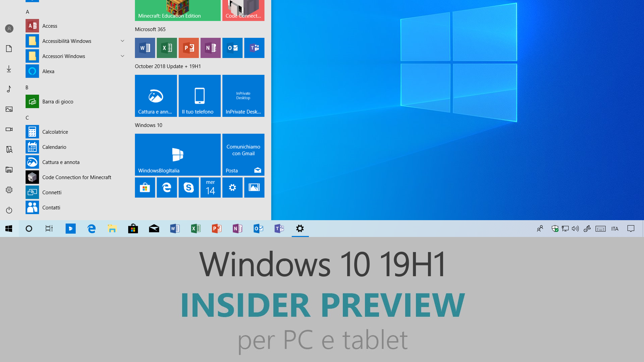Select Calendario from apps list
Viewport: 644px width, 362px height.
click(x=52, y=147)
